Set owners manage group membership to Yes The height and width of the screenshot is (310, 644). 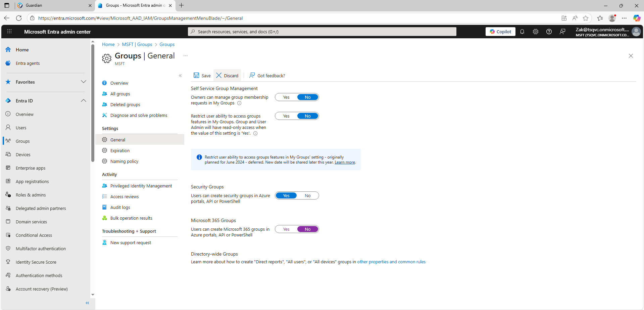click(x=286, y=97)
